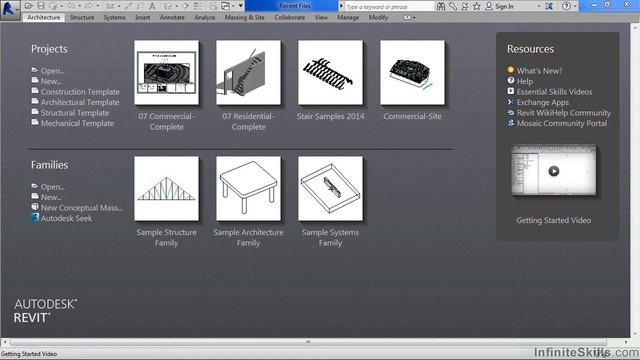
Task: Expand the Synchronize dropdown arrow
Action: click(x=61, y=6)
